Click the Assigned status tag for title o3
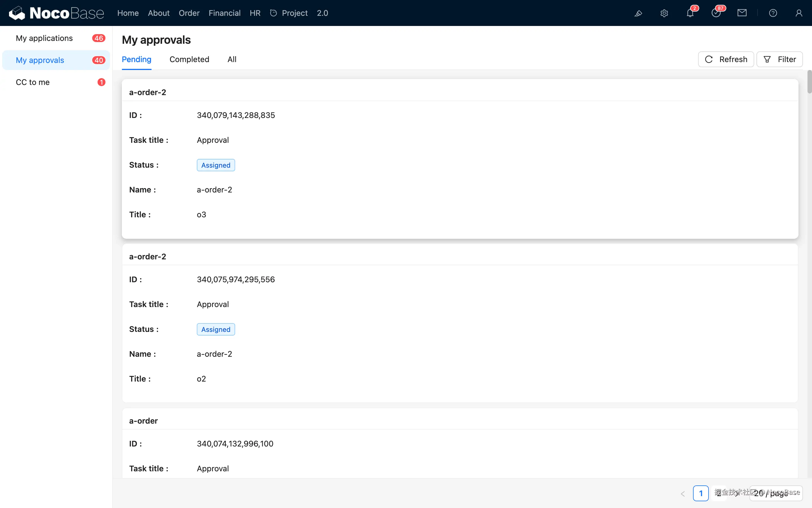This screenshot has width=812, height=508. coord(216,165)
